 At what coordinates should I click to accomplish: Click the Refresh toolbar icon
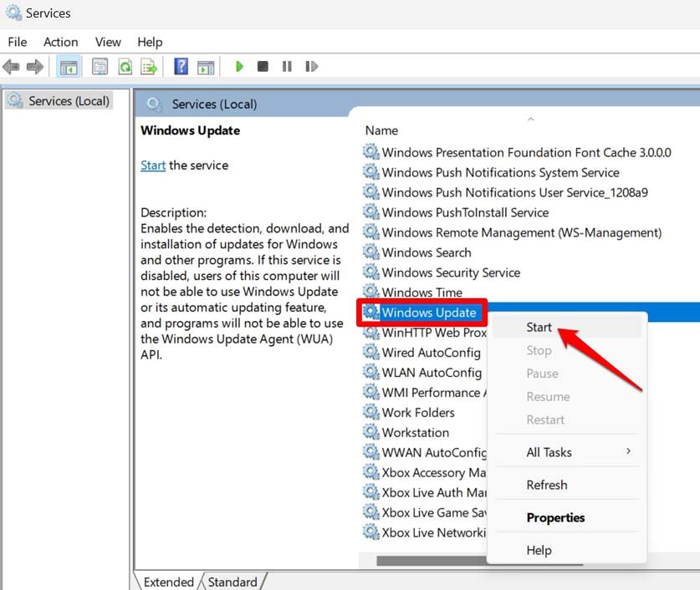tap(125, 66)
